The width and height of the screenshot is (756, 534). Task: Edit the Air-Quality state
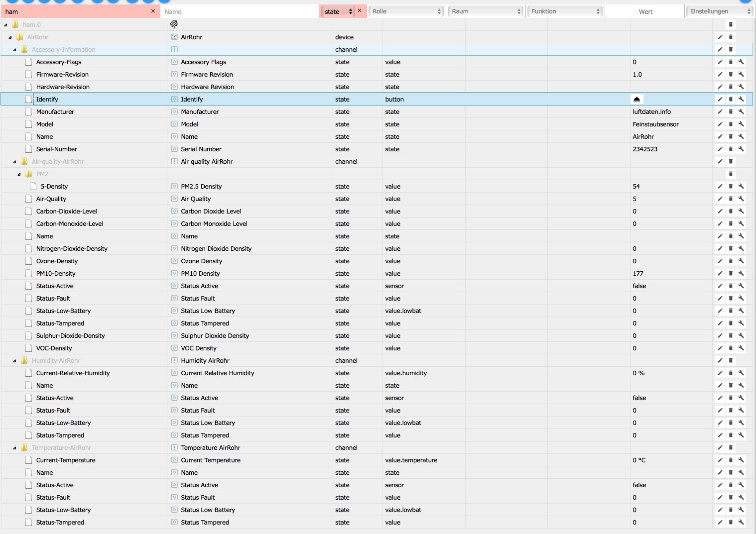pyautogui.click(x=720, y=199)
